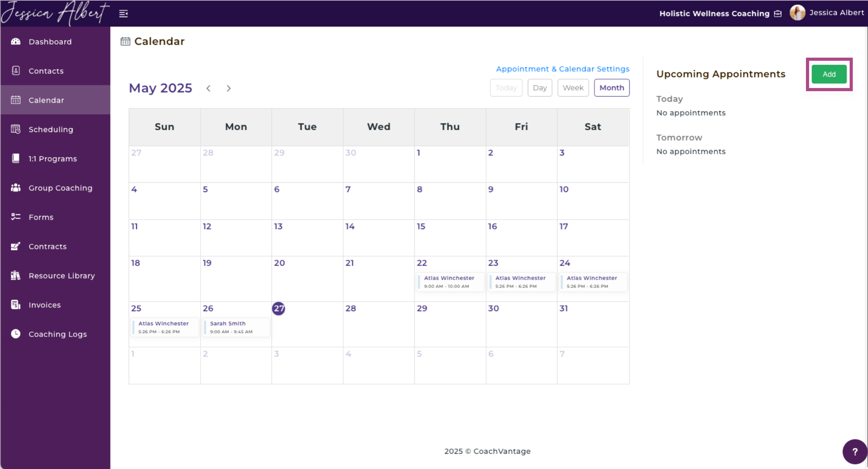Click the Group Coaching people icon

(x=16, y=188)
